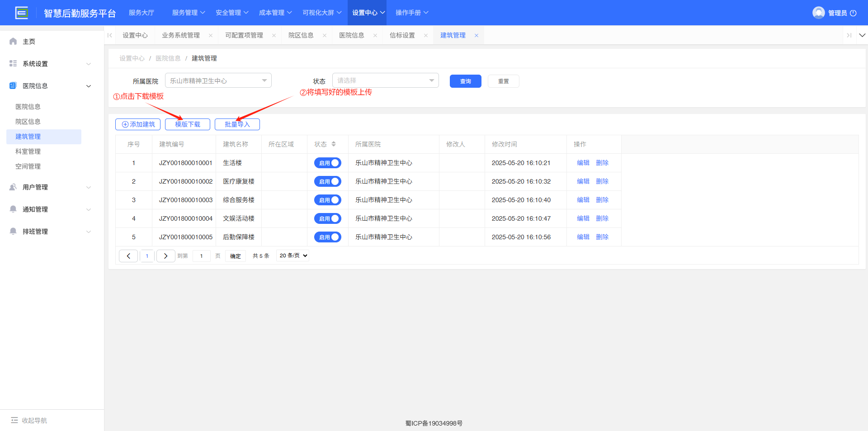Expand 排班管理 sidebar chevron
The width and height of the screenshot is (868, 431).
click(89, 232)
